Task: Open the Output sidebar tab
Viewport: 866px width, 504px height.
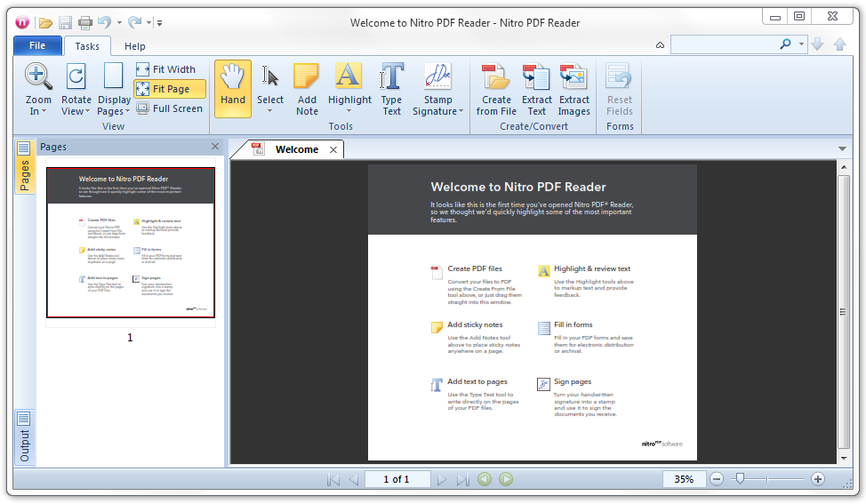Action: (24, 436)
